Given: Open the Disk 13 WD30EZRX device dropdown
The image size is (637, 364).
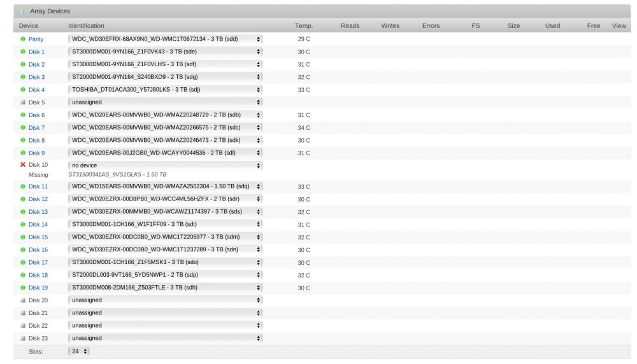Looking at the screenshot, I should [165, 211].
